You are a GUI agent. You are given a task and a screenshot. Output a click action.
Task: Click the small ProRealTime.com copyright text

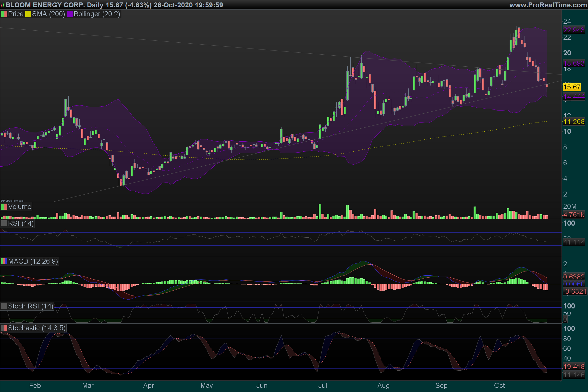tap(12, 200)
